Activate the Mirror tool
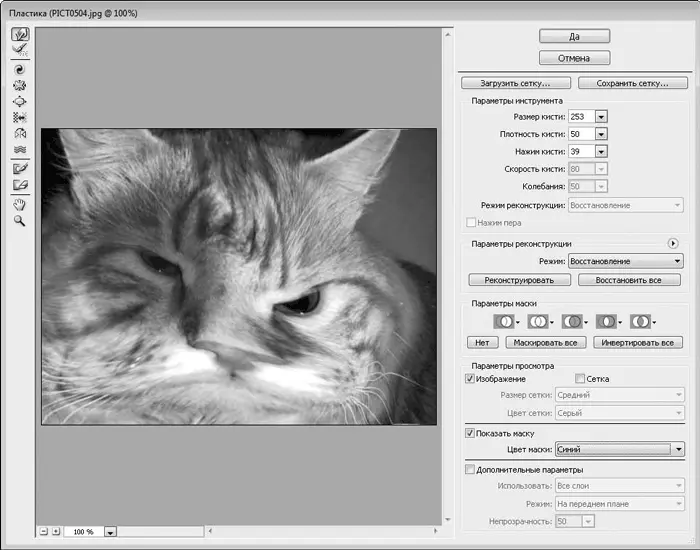This screenshot has height=550, width=700. (19, 134)
